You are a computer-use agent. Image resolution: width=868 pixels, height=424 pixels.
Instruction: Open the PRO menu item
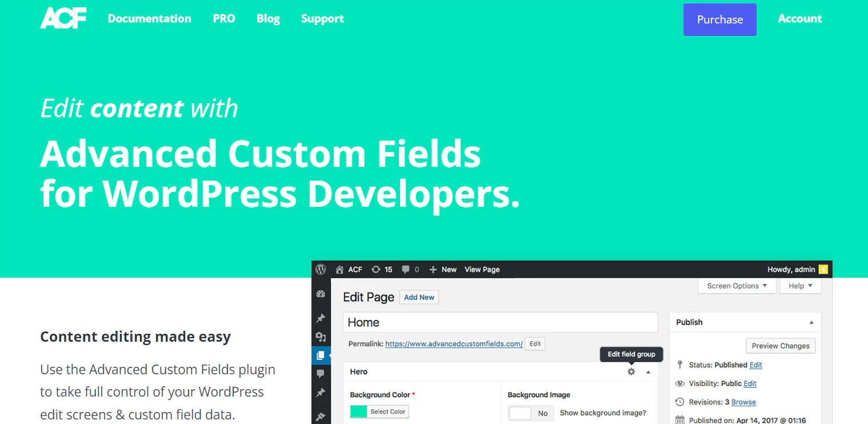pos(224,18)
